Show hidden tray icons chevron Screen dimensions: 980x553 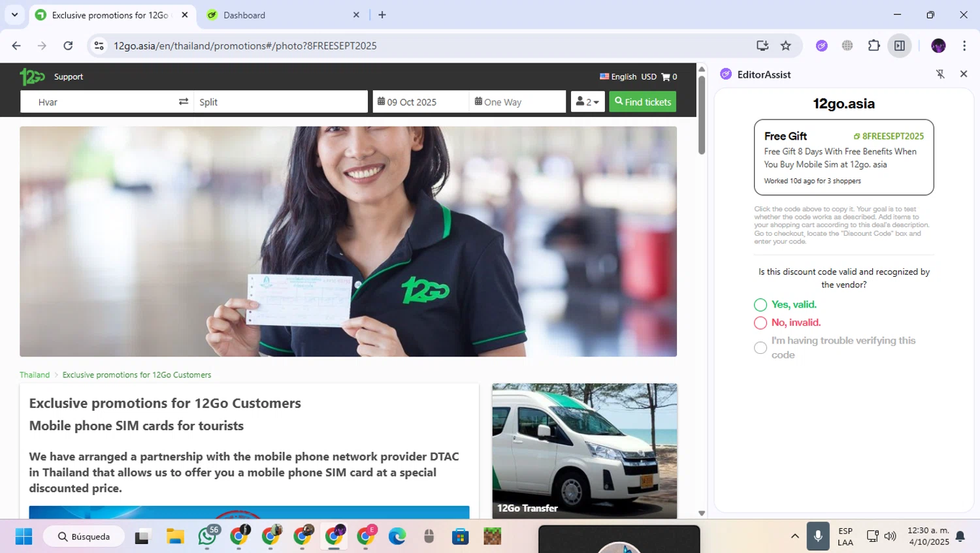point(795,537)
